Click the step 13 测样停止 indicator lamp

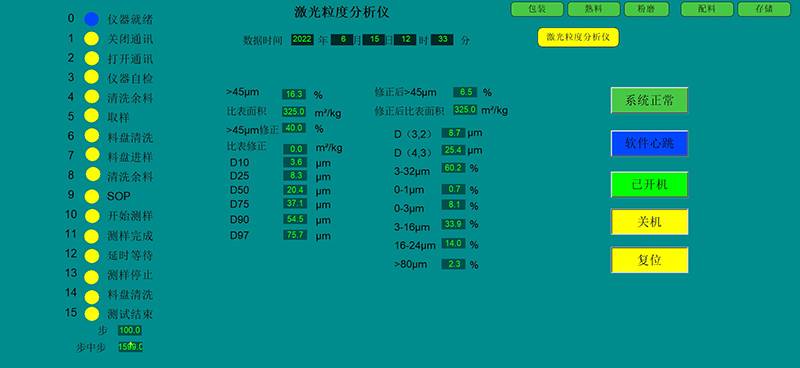point(92,277)
